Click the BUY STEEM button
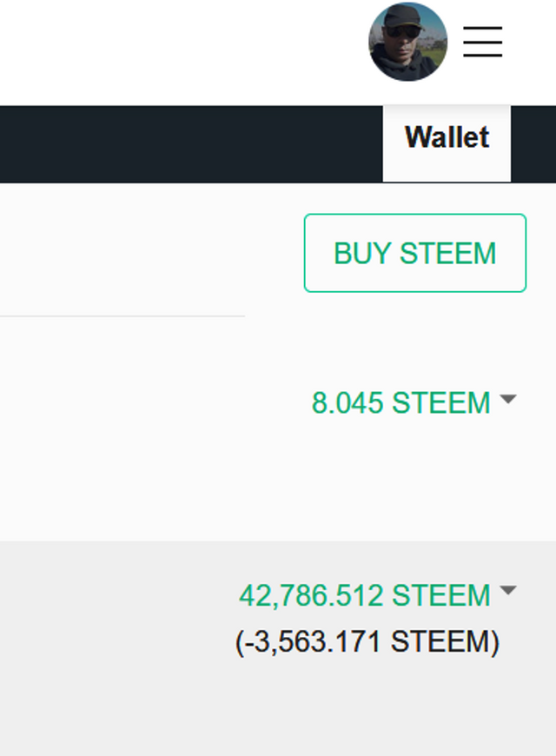 415,253
